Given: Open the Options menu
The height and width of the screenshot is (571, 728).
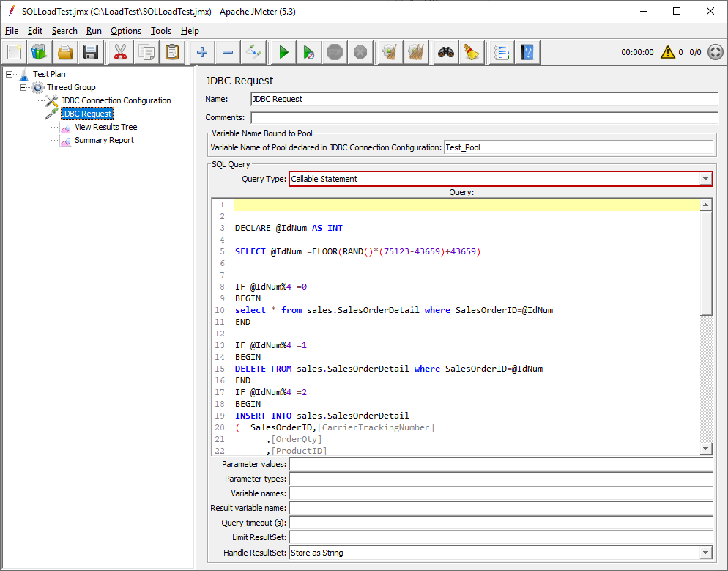Looking at the screenshot, I should click(x=126, y=31).
